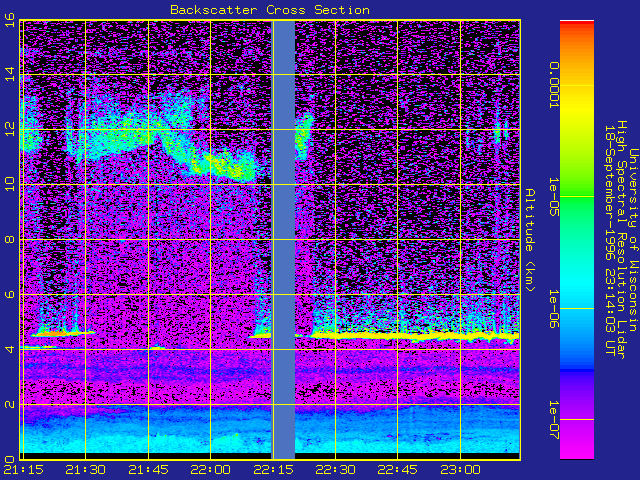
Task: Pick the green band of the color bar
Action: click(577, 204)
